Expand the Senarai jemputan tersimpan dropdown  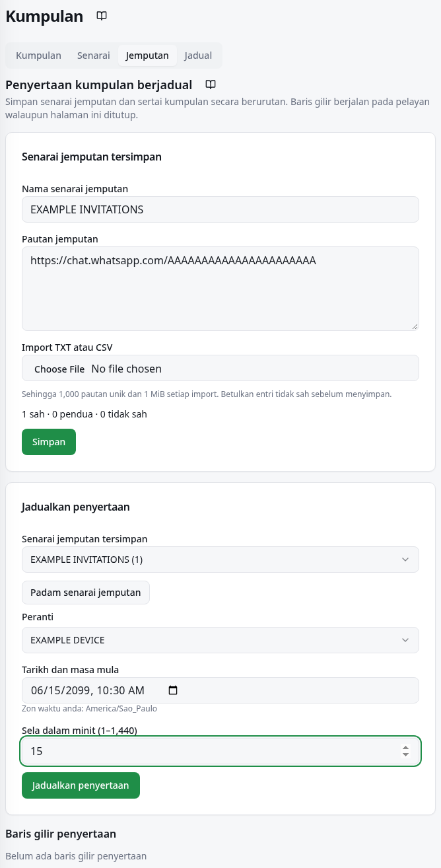(x=220, y=560)
